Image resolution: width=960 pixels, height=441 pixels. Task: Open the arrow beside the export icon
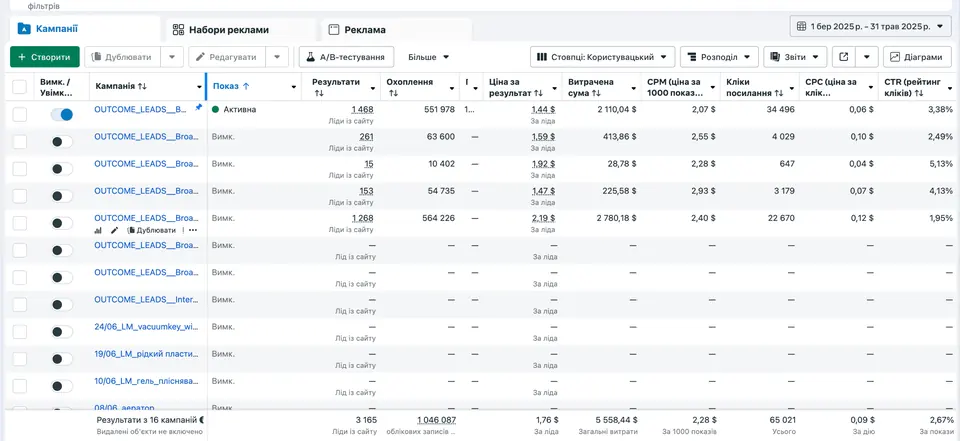[x=867, y=57]
